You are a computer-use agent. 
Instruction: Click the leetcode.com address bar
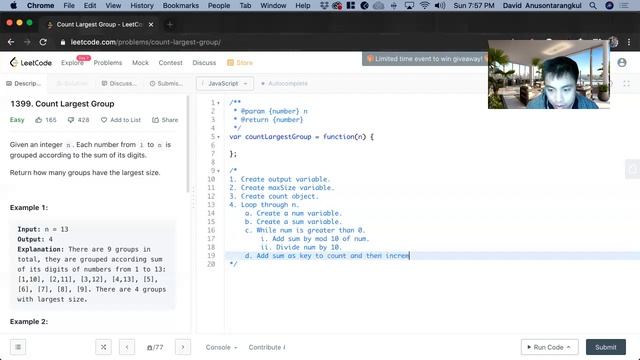pyautogui.click(x=146, y=42)
